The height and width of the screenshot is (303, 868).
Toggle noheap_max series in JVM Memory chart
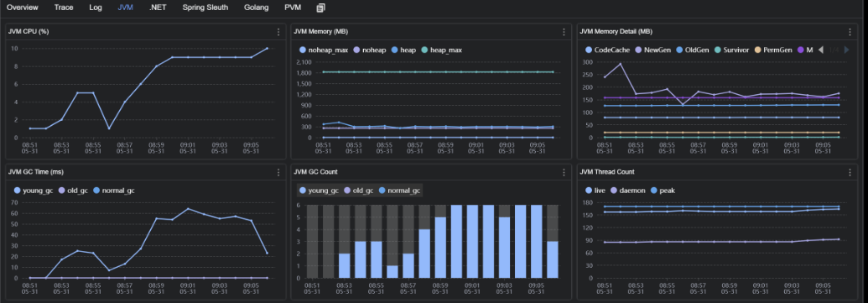pos(324,50)
